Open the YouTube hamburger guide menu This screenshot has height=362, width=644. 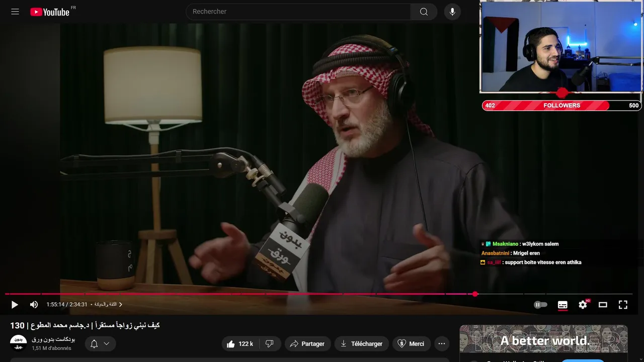15,12
